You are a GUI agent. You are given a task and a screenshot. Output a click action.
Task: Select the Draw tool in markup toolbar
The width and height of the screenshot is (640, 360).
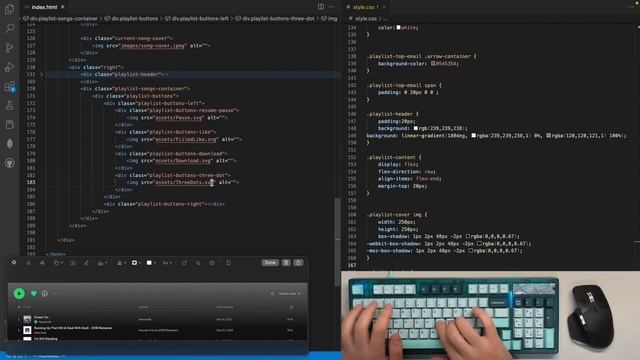pyautogui.click(x=42, y=263)
